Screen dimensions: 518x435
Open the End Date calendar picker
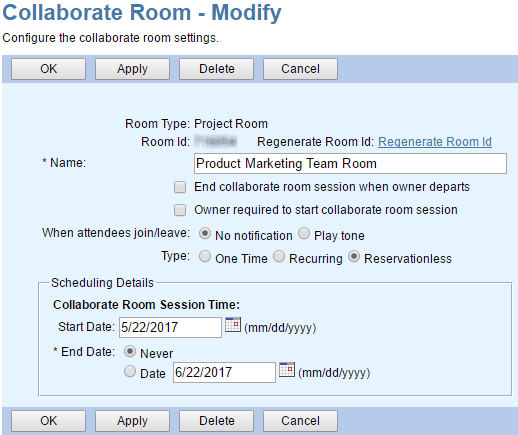click(x=287, y=370)
